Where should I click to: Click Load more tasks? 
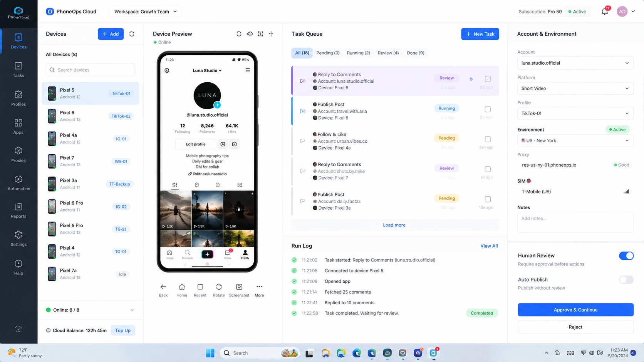pyautogui.click(x=394, y=225)
